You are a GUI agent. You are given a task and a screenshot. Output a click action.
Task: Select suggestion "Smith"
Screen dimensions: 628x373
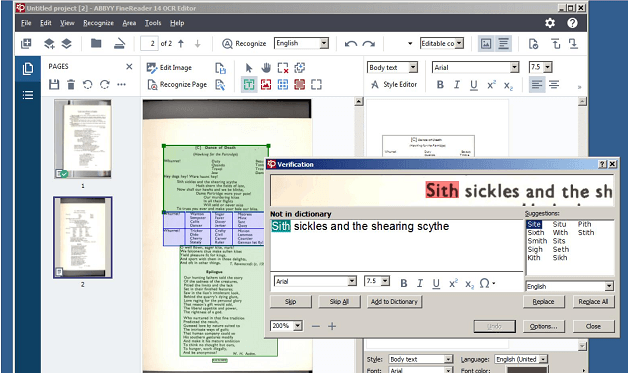[x=537, y=241]
